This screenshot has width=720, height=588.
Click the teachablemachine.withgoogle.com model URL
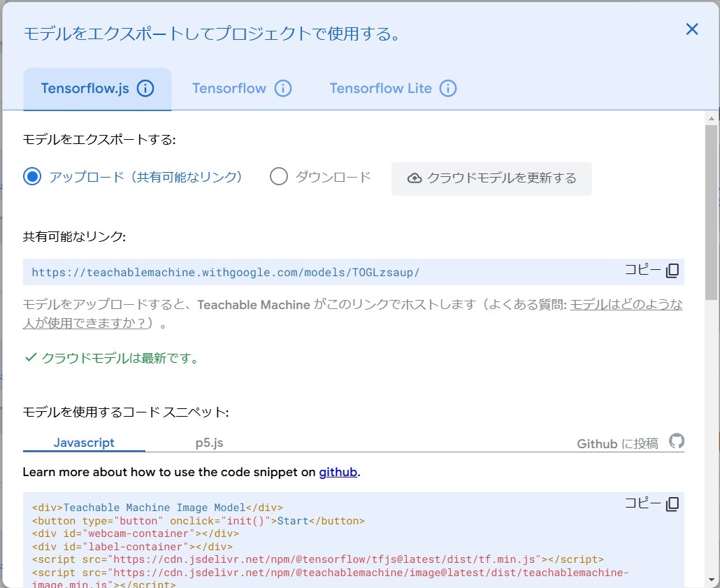[x=226, y=273]
